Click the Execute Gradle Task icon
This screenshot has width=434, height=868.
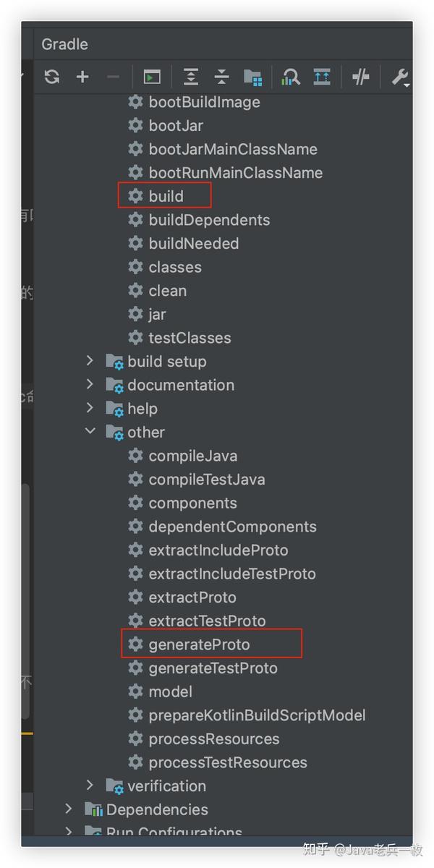(x=151, y=77)
